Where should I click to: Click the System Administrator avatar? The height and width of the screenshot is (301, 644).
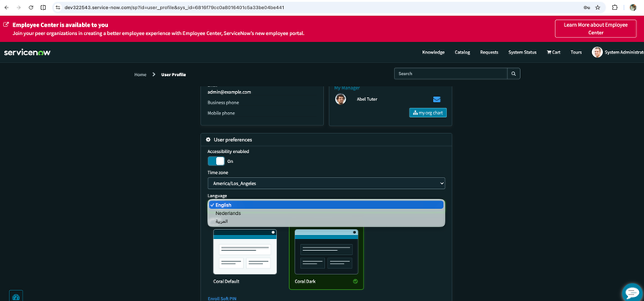pos(597,52)
